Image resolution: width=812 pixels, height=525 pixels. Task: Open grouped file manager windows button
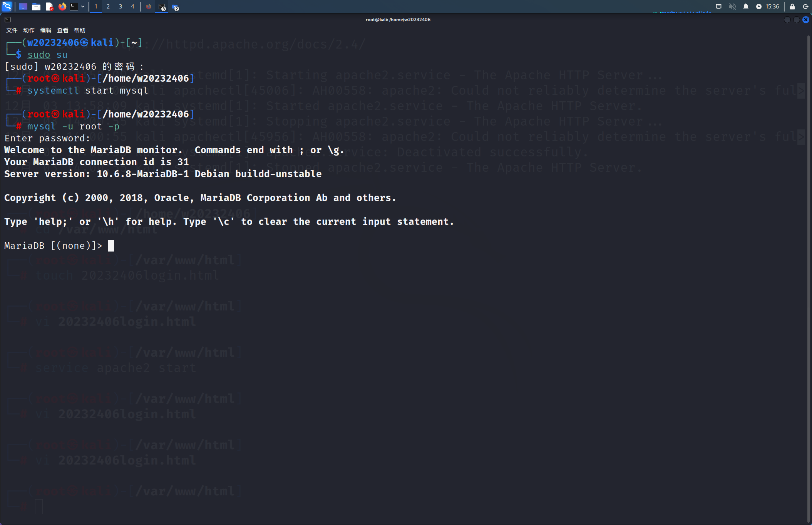[175, 7]
